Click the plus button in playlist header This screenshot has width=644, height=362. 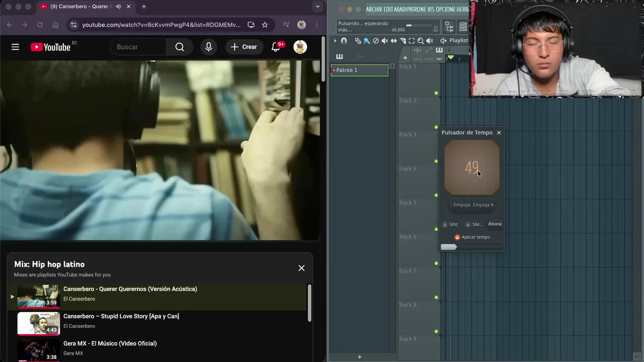[x=405, y=57]
